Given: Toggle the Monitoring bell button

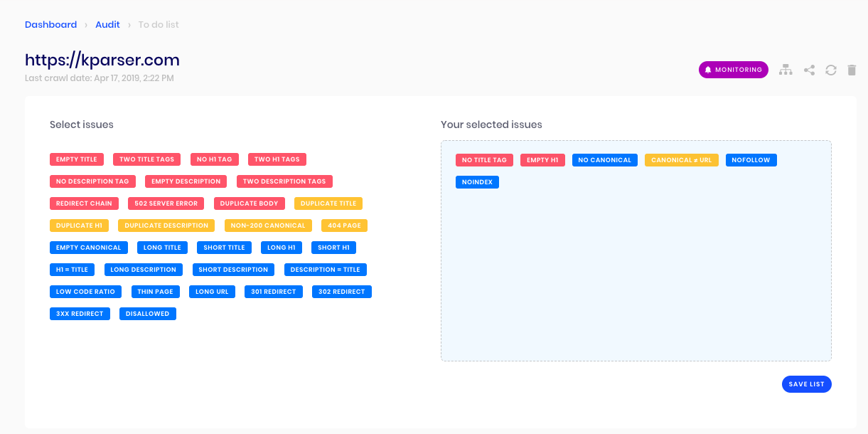Looking at the screenshot, I should click(x=734, y=70).
